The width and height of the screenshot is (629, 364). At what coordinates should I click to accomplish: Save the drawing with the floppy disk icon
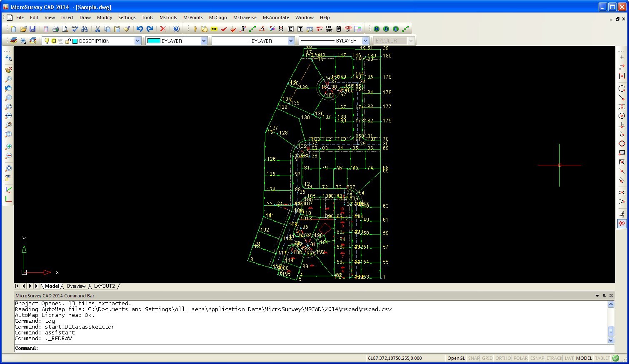[x=32, y=29]
